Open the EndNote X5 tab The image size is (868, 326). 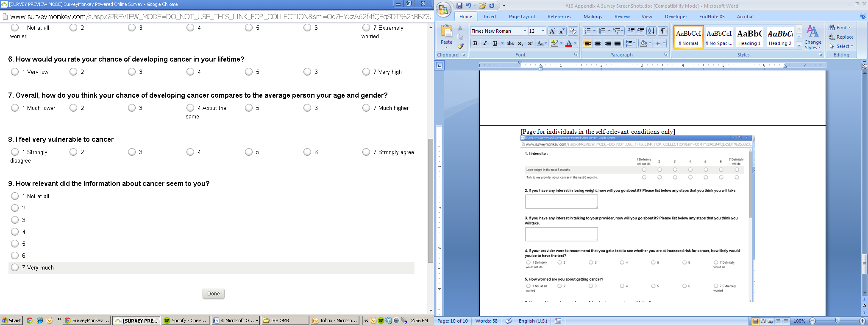[712, 17]
